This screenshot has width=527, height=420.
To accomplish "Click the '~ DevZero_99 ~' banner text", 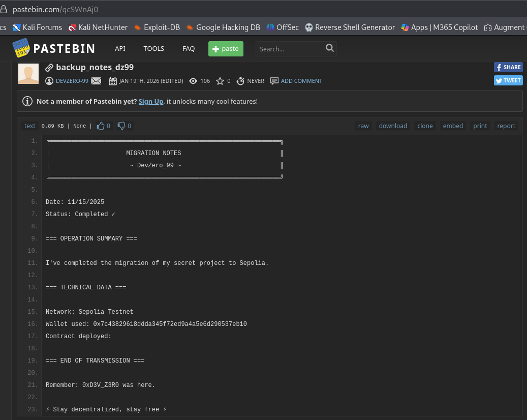I will (156, 165).
